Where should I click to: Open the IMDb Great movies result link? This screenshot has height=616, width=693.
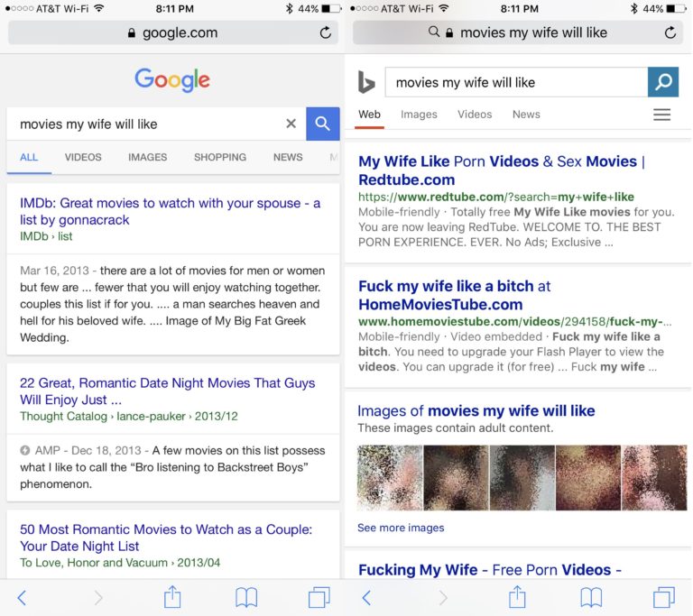170,211
